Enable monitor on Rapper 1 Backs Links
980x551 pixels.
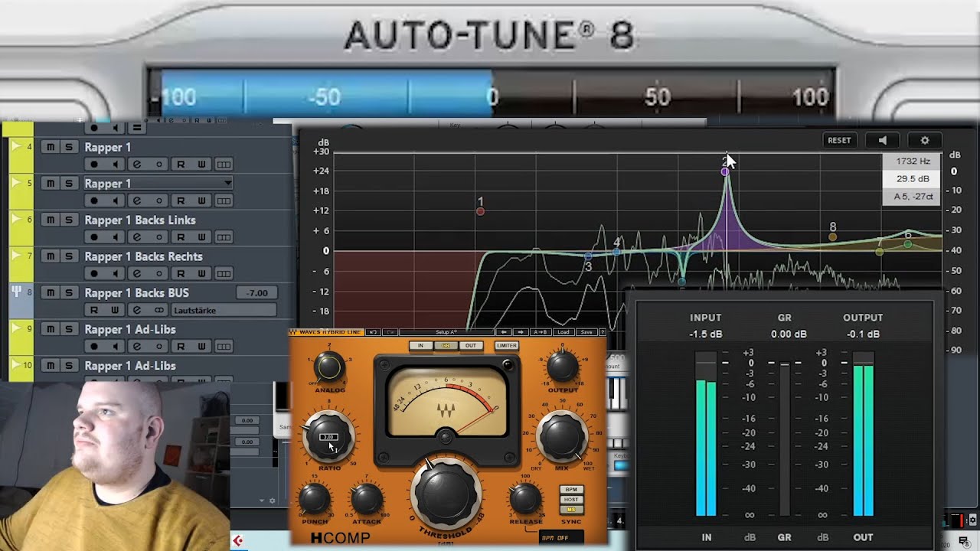116,238
